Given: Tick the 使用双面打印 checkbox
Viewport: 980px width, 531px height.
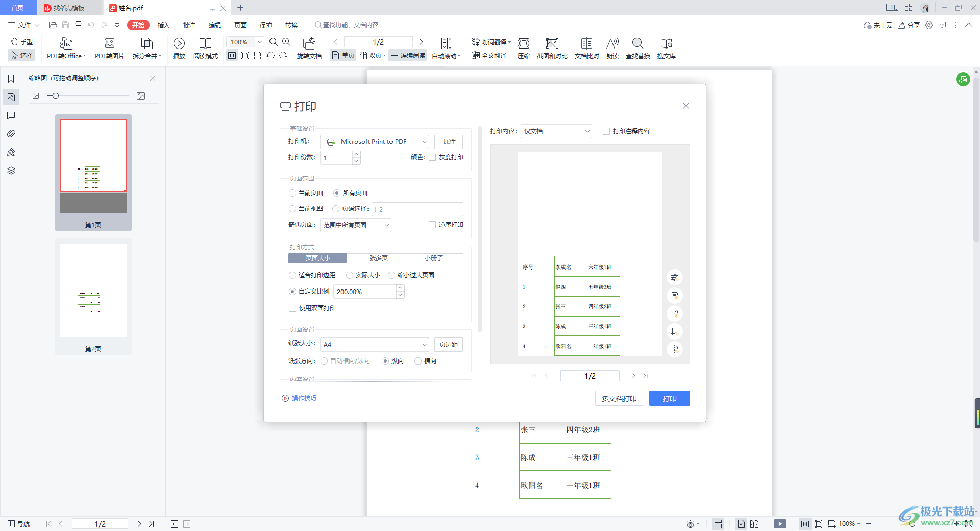Looking at the screenshot, I should (x=292, y=308).
